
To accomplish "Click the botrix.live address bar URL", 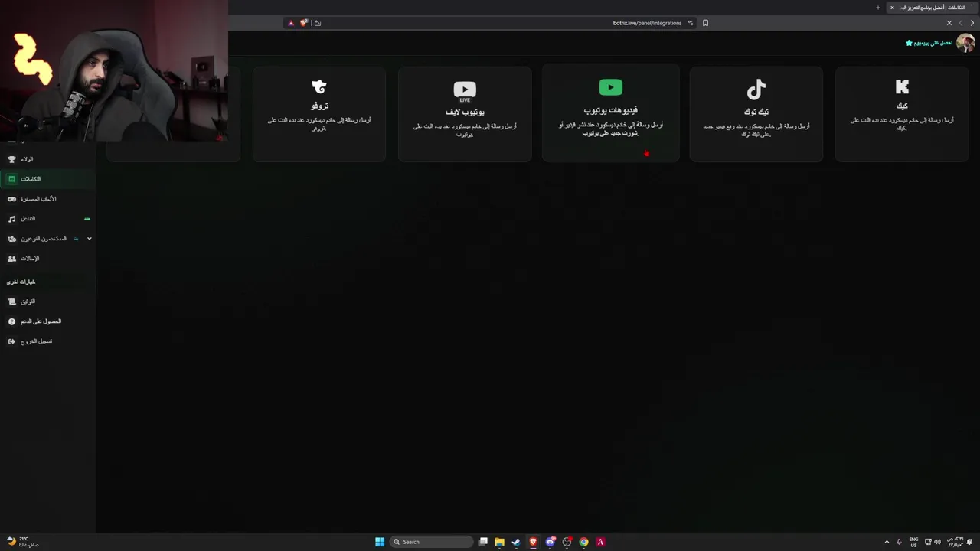I will 647,23.
